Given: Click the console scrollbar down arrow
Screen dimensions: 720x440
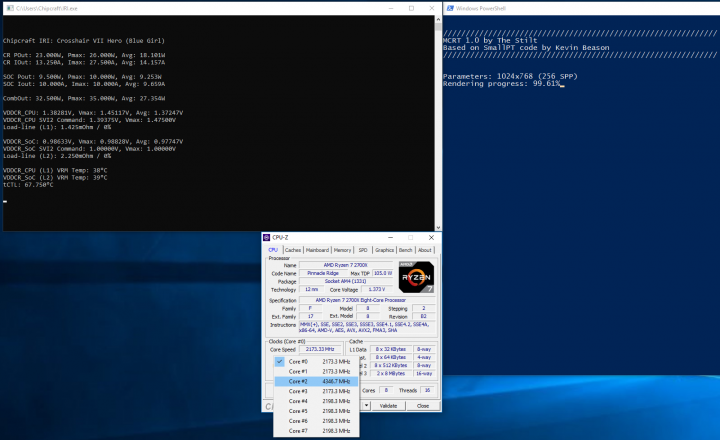Looking at the screenshot, I should coord(438,227).
